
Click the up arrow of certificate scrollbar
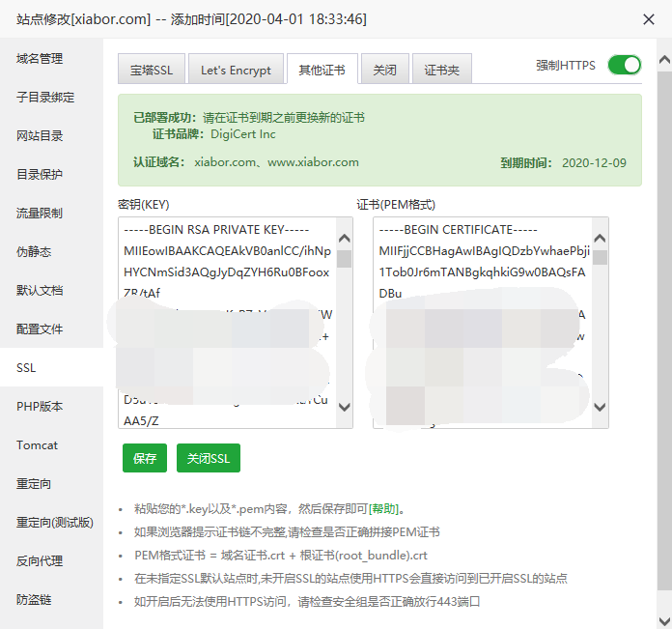pyautogui.click(x=600, y=238)
